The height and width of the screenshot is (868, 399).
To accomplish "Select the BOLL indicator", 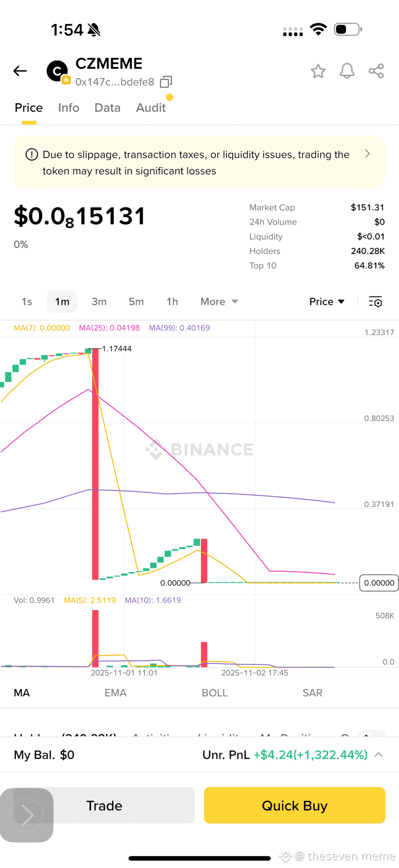I will [214, 693].
